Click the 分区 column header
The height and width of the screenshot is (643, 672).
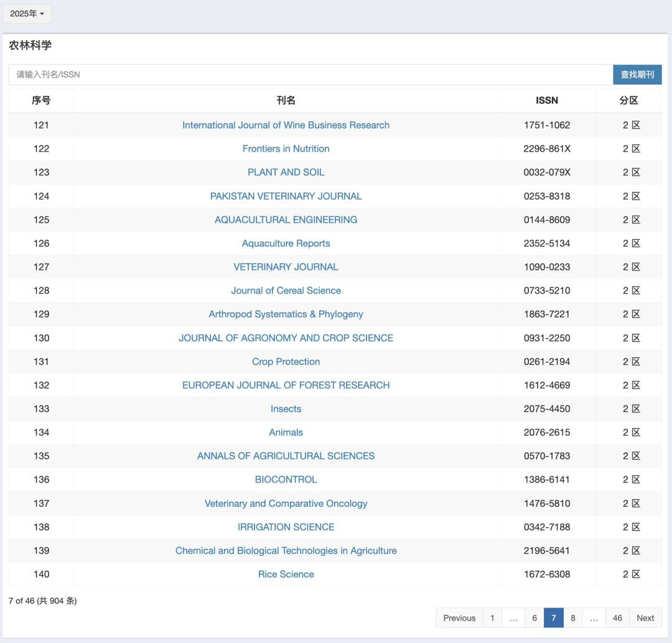coord(628,100)
